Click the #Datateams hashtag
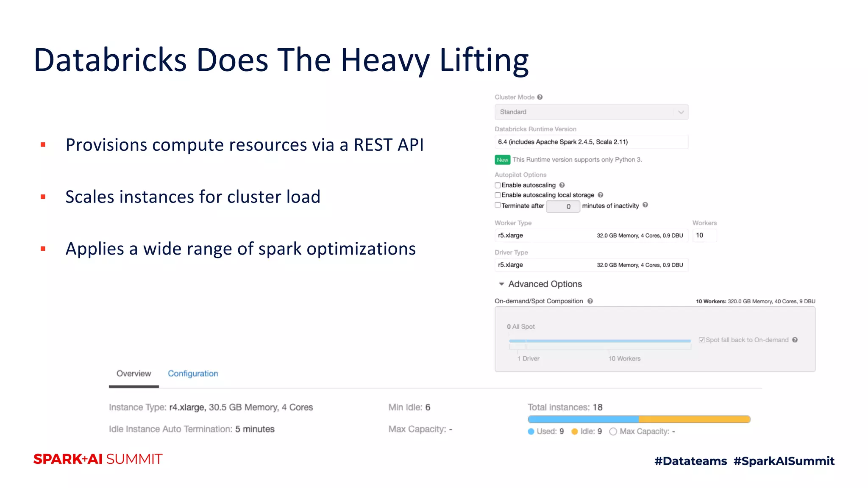Viewport: 868px width, 488px height. pyautogui.click(x=690, y=461)
